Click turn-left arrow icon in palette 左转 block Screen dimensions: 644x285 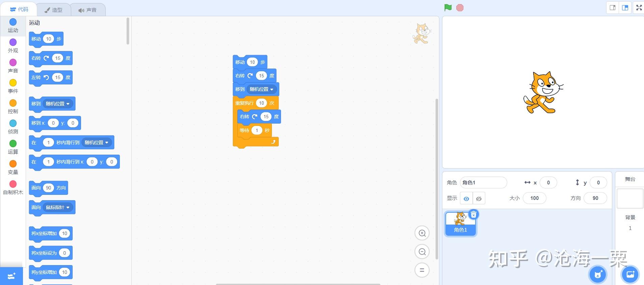pyautogui.click(x=46, y=77)
